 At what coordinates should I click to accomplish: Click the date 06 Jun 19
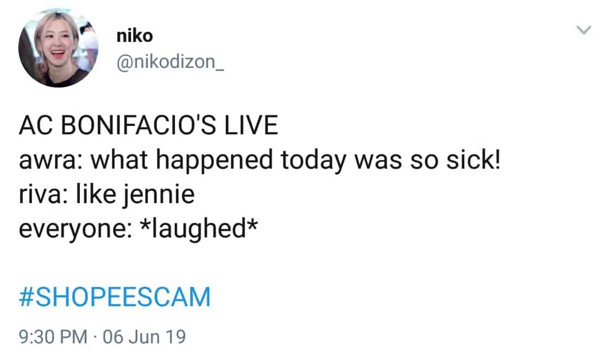click(144, 337)
